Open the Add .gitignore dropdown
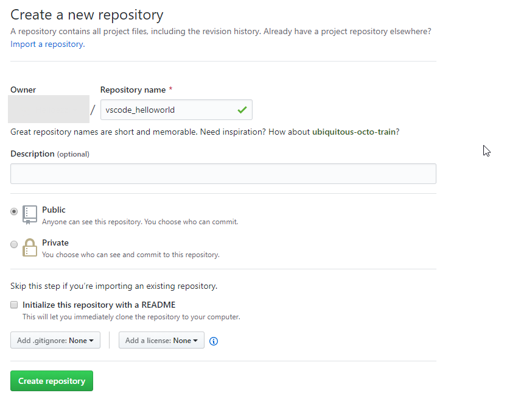This screenshot has width=532, height=404. [x=55, y=340]
